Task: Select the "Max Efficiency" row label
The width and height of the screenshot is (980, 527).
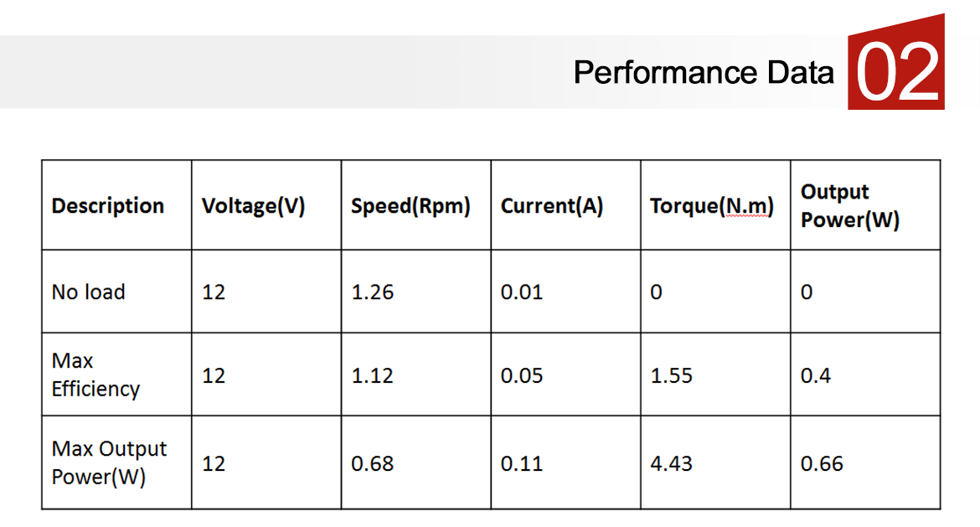Action: (x=95, y=375)
